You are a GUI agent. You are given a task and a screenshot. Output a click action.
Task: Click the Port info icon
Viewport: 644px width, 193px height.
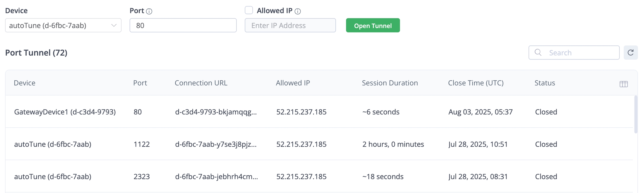point(149,11)
